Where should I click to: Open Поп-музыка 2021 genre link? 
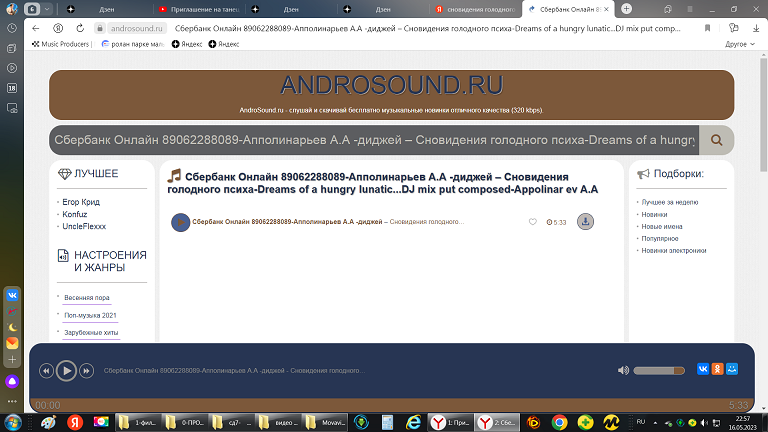coord(90,315)
